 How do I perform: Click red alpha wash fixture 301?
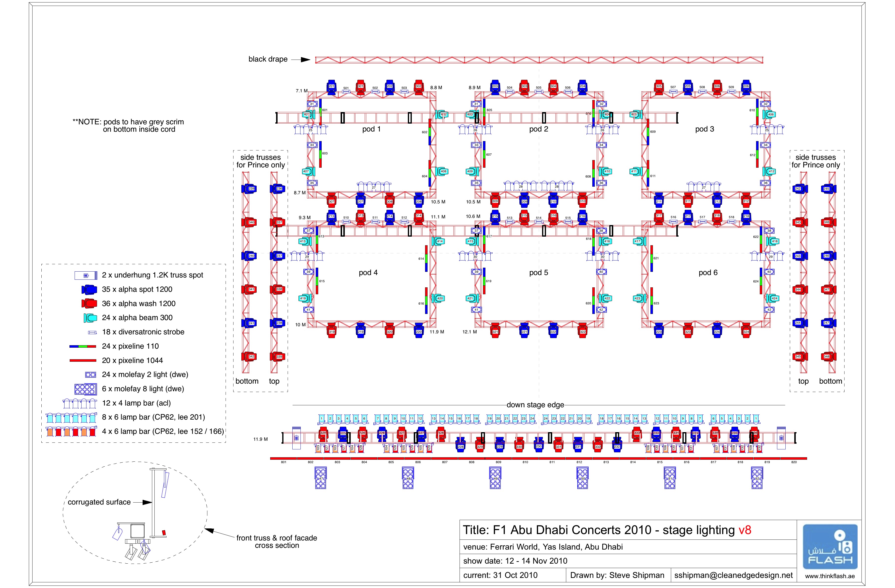point(361,87)
